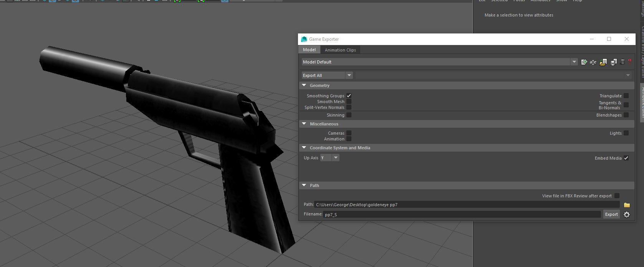This screenshot has width=644, height=267.
Task: Check View file in FBX Review after export
Action: (617, 196)
